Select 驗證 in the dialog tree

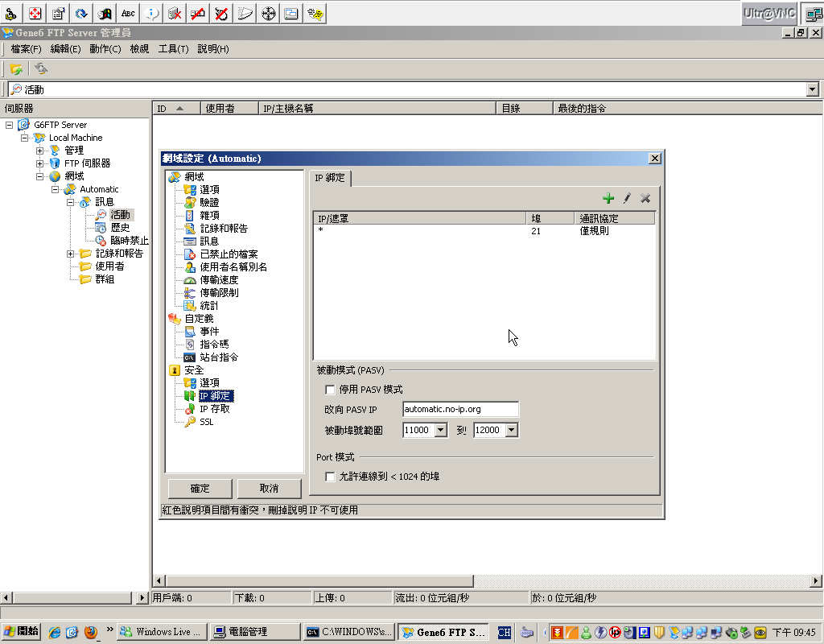tap(209, 202)
